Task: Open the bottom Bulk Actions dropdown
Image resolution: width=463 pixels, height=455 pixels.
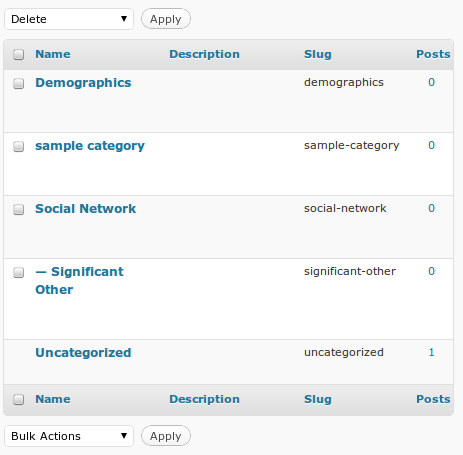Action: [x=69, y=436]
